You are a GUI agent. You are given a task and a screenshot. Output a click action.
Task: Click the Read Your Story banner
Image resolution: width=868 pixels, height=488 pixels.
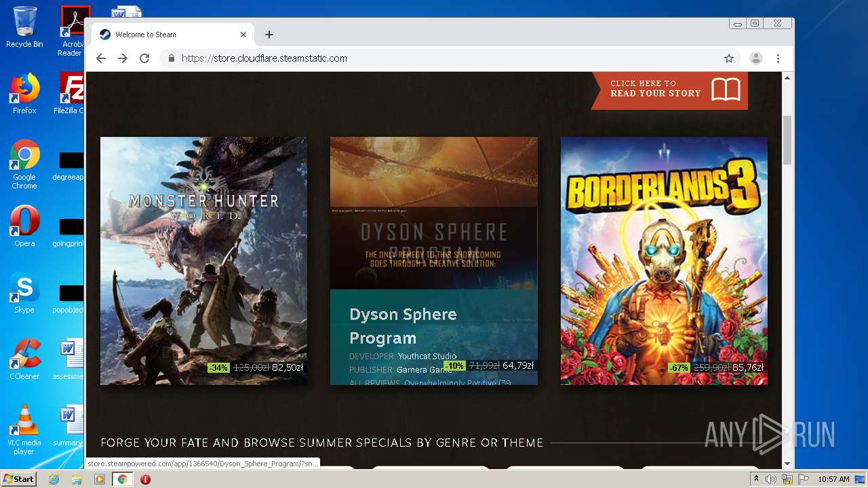pyautogui.click(x=670, y=89)
